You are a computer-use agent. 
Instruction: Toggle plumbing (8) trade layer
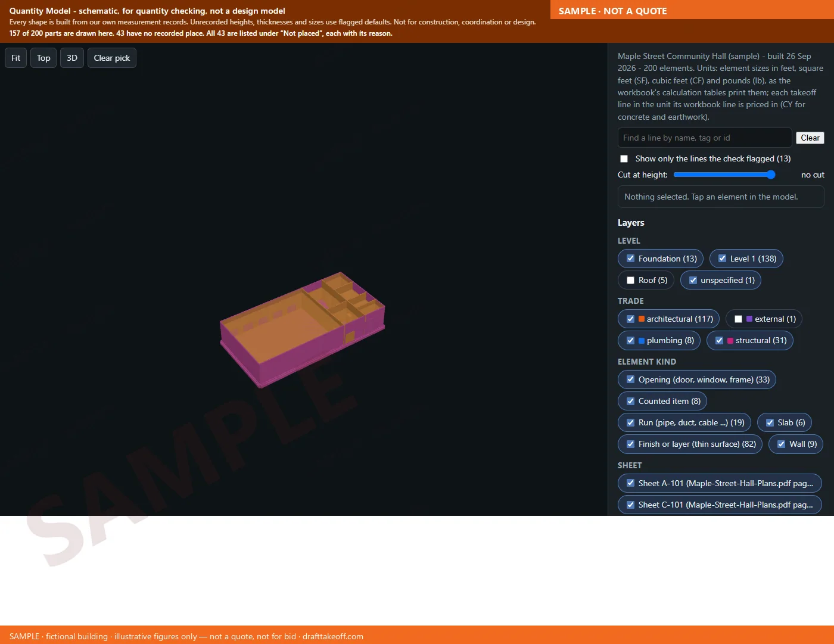[x=659, y=340]
